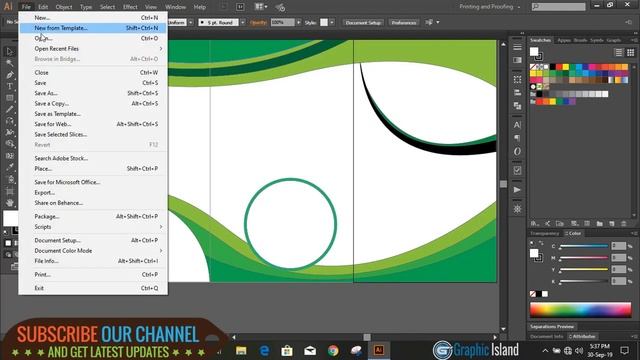The height and width of the screenshot is (360, 640).
Task: Click the Magenta percentage input field
Action: (x=619, y=258)
